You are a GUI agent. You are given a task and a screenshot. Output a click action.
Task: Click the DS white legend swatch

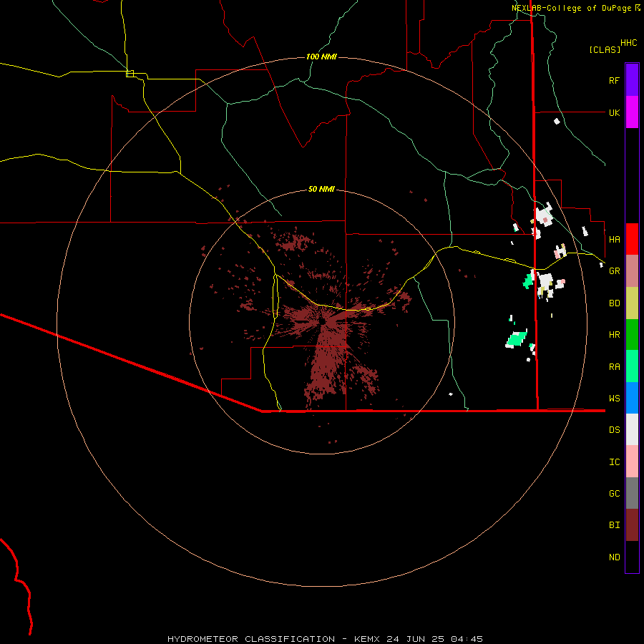632,429
